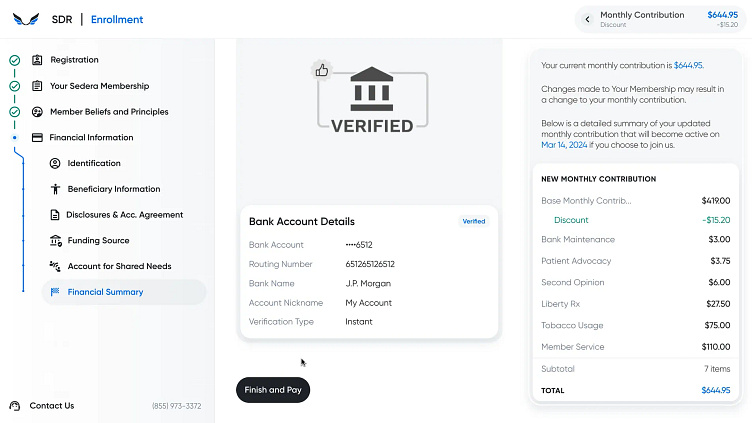Click the completed Registration step checkmark
This screenshot has height=423, width=752.
14,60
